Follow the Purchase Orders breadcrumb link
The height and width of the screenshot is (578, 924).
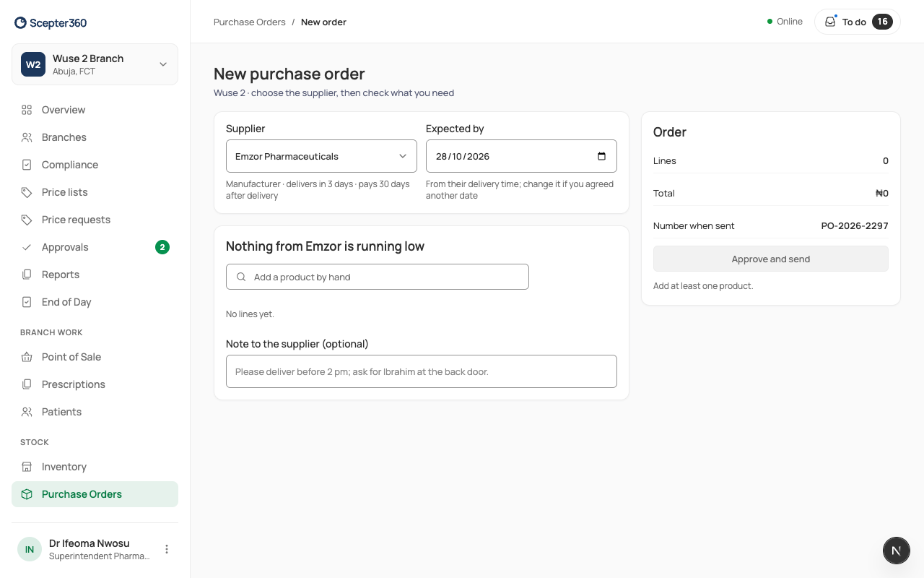pyautogui.click(x=250, y=22)
